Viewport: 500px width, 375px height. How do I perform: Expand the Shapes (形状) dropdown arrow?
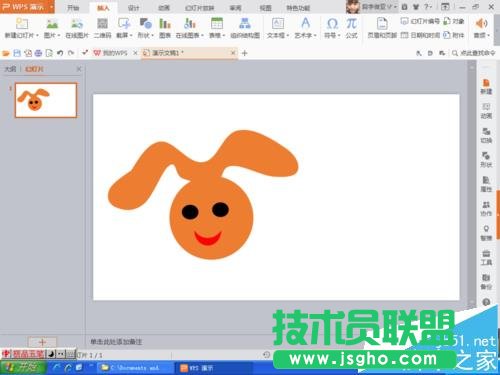(x=152, y=35)
